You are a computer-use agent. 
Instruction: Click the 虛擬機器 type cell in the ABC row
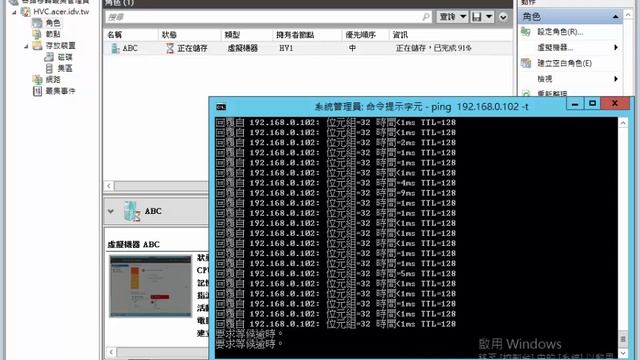tap(242, 48)
